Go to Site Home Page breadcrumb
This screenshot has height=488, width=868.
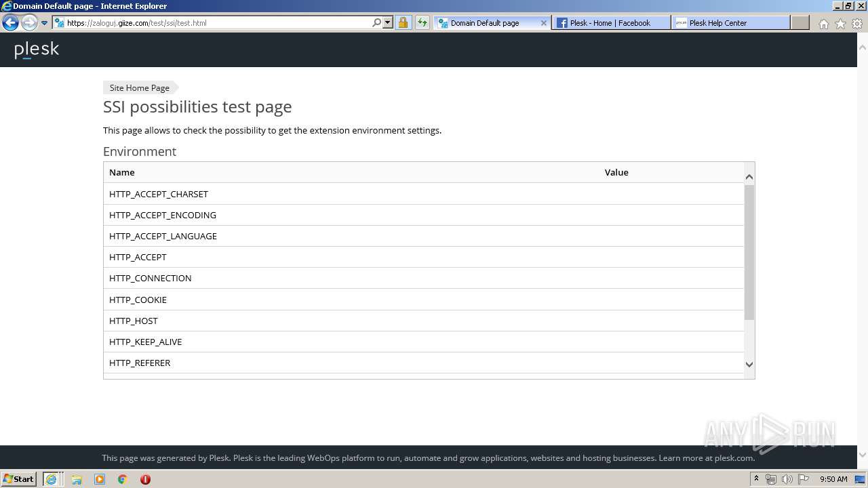point(140,87)
